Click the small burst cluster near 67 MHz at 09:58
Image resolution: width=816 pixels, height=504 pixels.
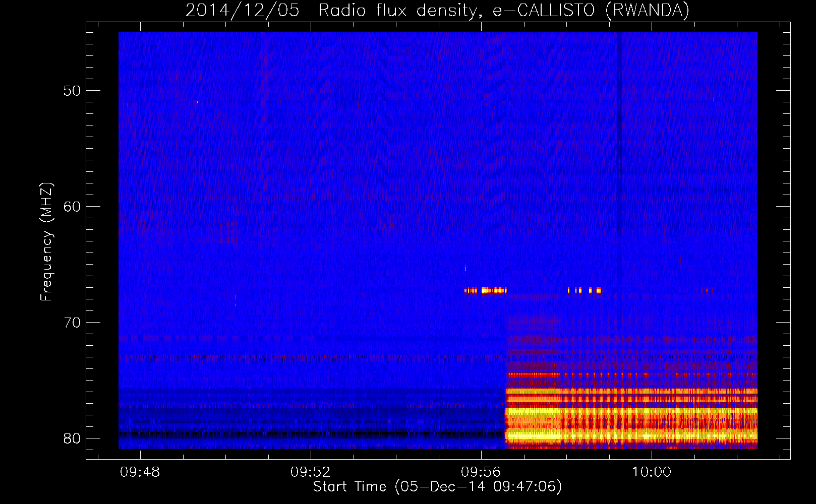(585, 290)
